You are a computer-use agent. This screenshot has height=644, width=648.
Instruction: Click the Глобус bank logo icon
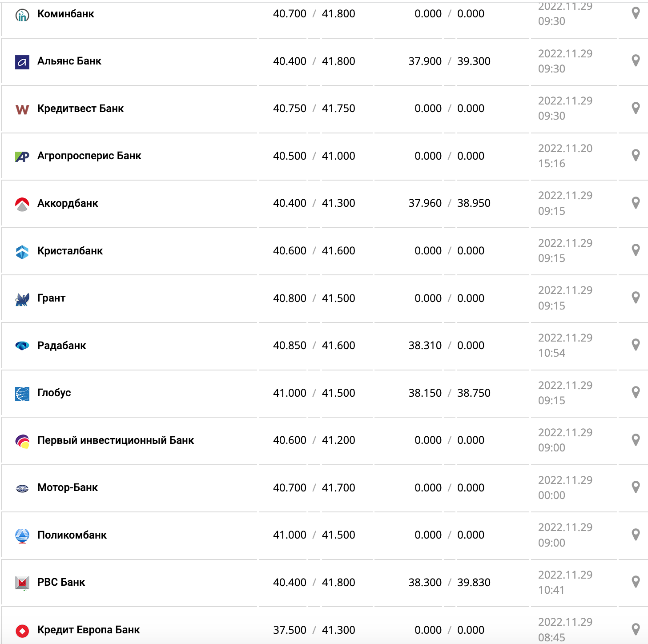pyautogui.click(x=22, y=394)
